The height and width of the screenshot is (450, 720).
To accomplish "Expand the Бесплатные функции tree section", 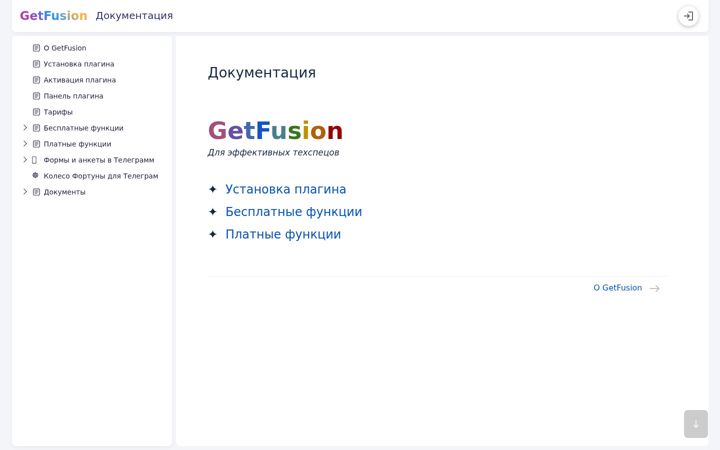I will pyautogui.click(x=25, y=128).
